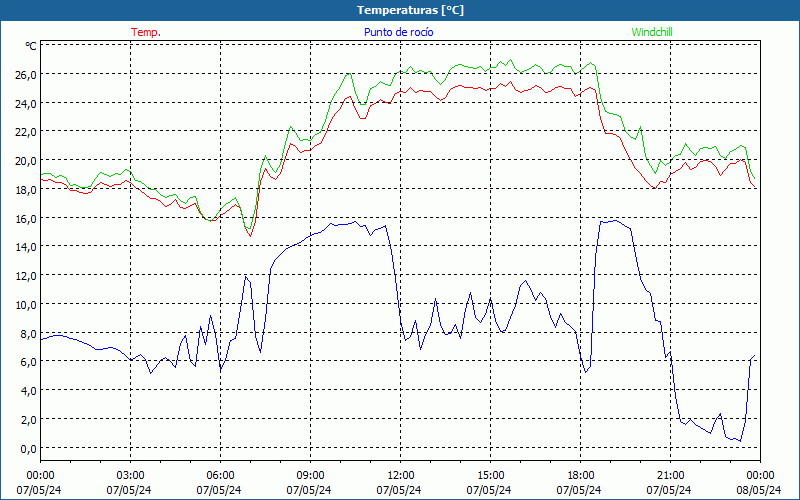
Task: Select the green 'Windchill' legend label
Action: point(652,32)
